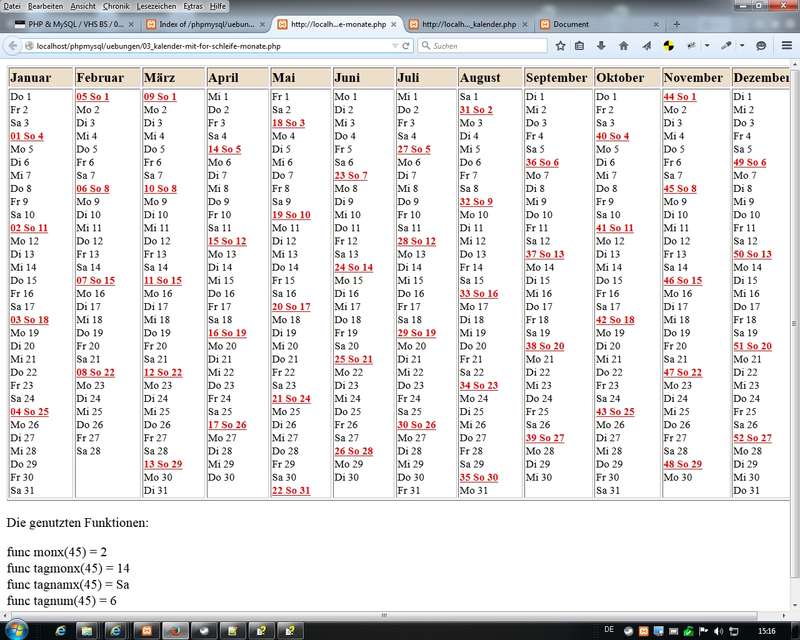Click the '22 So 31' link in Mai

point(291,490)
